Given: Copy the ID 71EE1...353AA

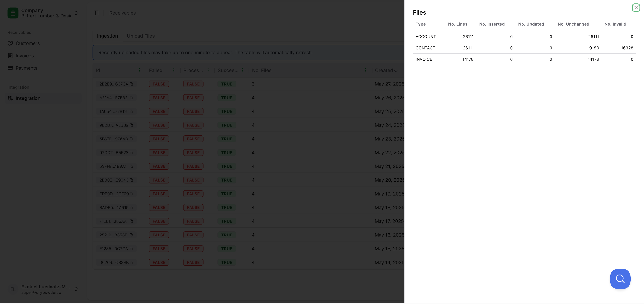Looking at the screenshot, I should [132, 221].
